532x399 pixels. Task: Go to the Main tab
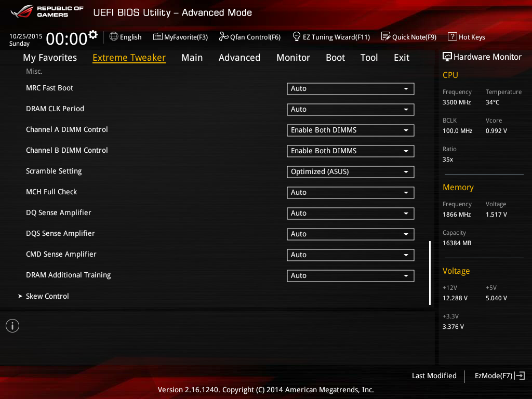pos(192,58)
